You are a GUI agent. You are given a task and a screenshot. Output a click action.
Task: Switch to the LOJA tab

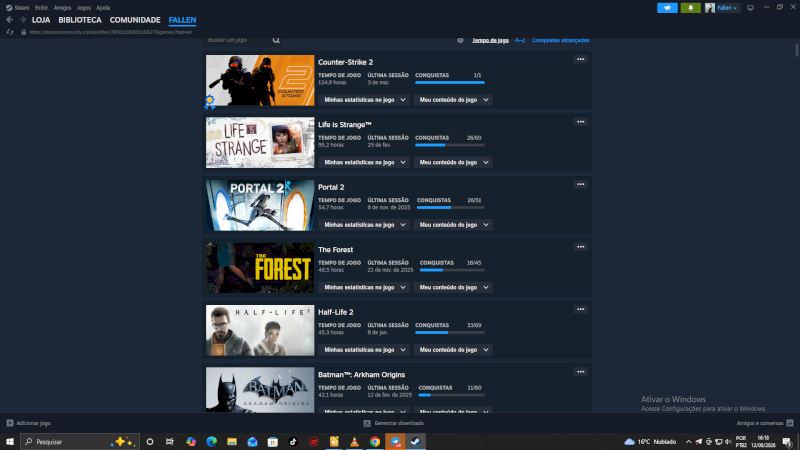coord(41,20)
